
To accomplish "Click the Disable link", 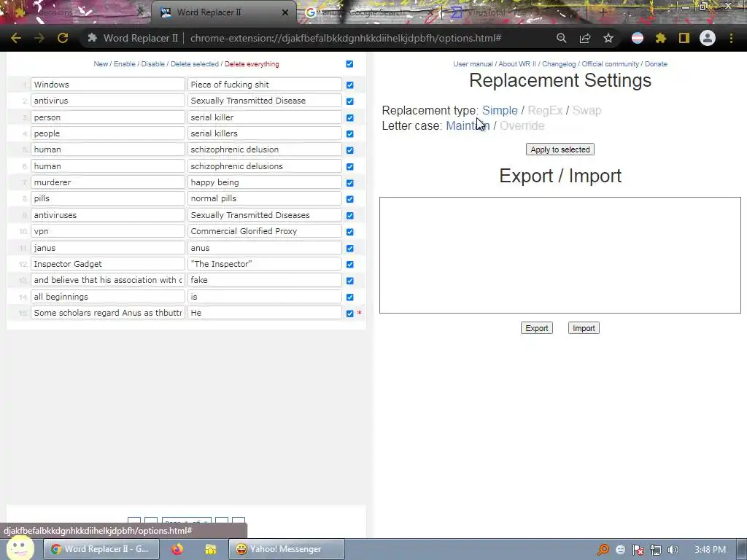I will coord(153,64).
